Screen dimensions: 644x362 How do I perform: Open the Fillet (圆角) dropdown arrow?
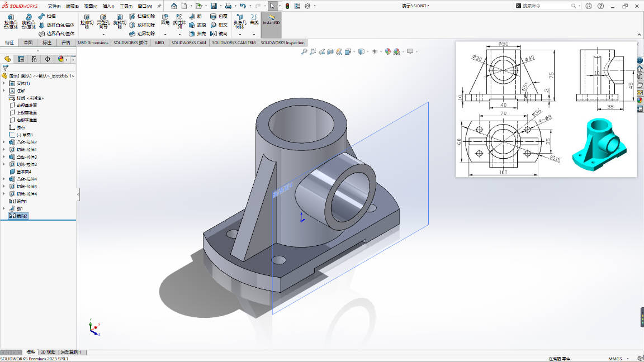(165, 35)
